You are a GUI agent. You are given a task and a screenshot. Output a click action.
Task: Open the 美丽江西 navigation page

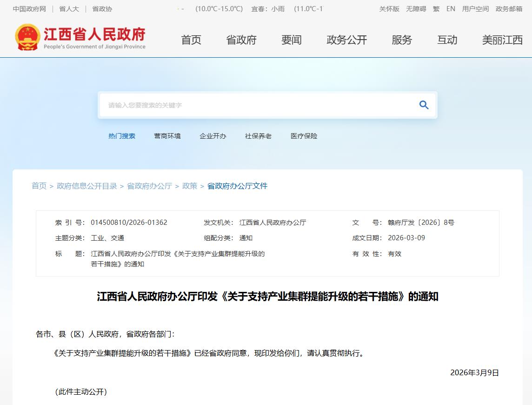point(502,40)
